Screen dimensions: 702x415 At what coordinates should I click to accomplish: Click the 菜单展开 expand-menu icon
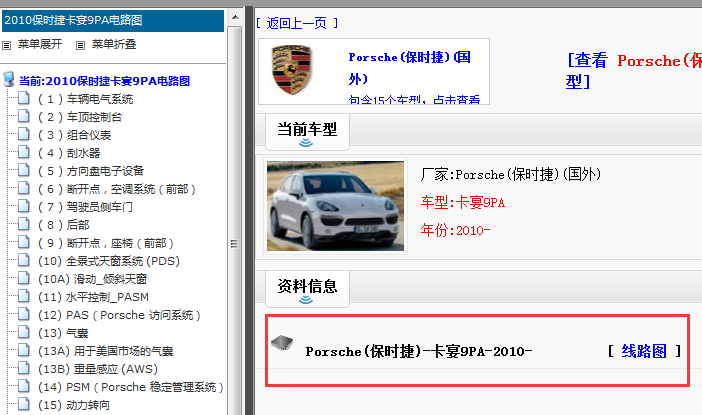click(6, 45)
